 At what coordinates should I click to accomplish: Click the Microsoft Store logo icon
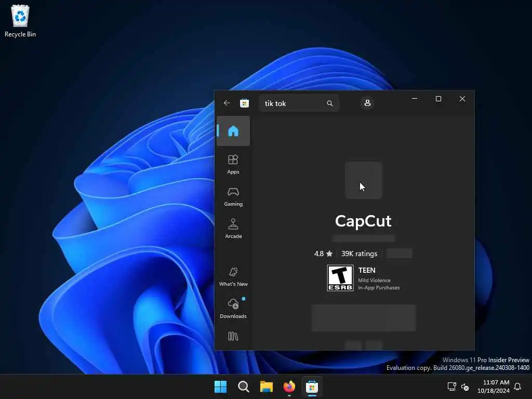click(x=244, y=103)
